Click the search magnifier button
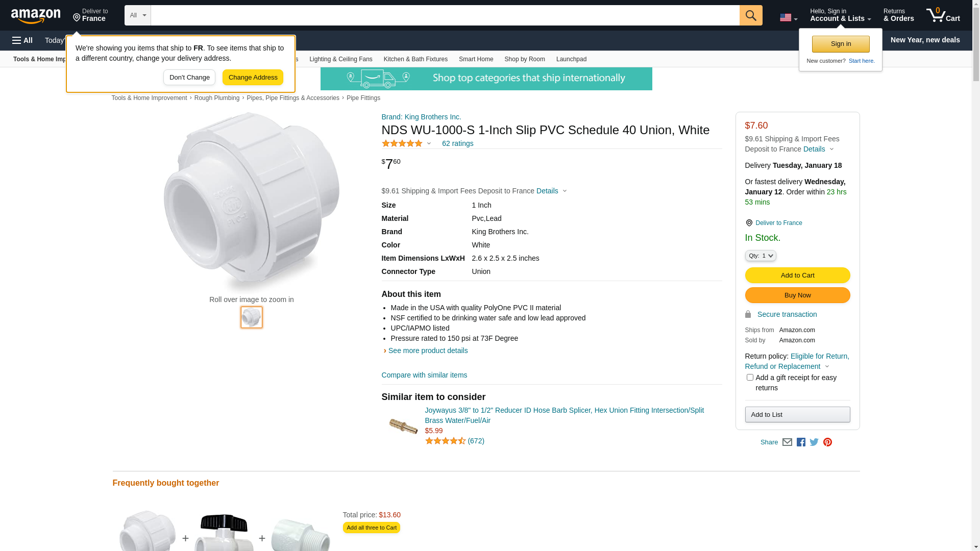Viewport: 980px width, 551px height. pos(750,15)
